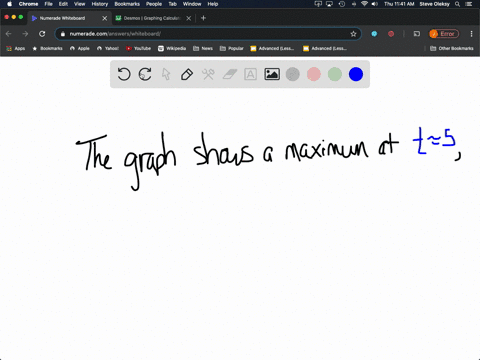480x360 pixels.
Task: Open a new browser tab
Action: coord(203,18)
